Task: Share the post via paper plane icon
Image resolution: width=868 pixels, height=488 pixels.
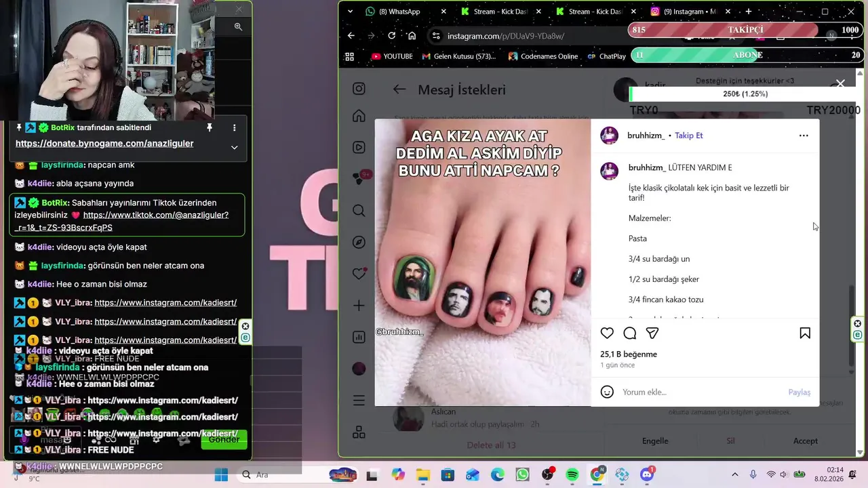Action: (652, 333)
